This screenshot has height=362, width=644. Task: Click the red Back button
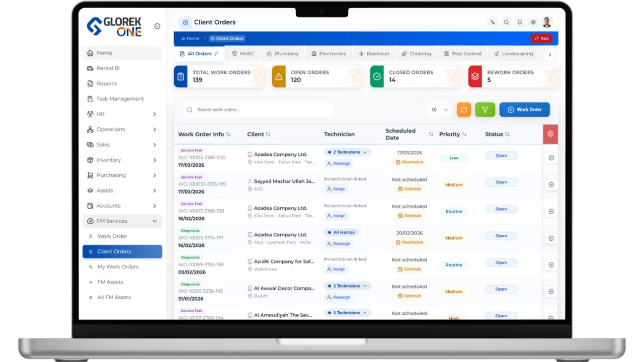click(541, 38)
